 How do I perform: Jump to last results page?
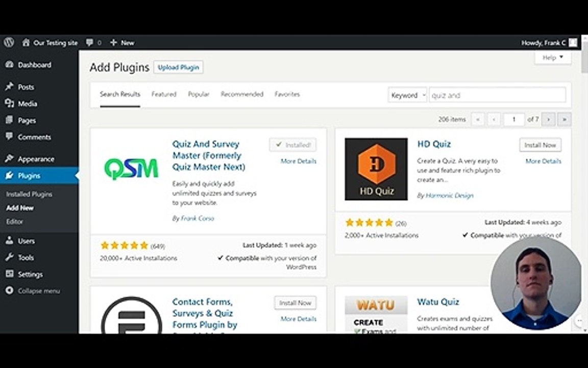coord(565,120)
